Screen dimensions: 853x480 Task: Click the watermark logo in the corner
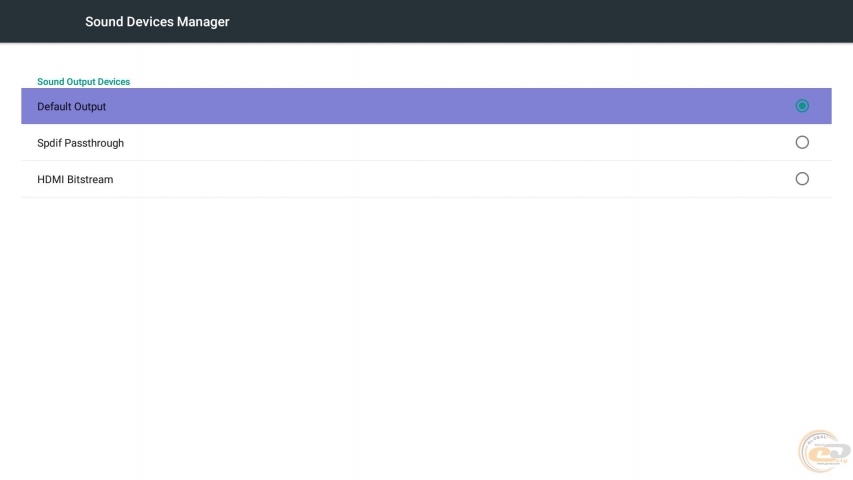(x=822, y=451)
